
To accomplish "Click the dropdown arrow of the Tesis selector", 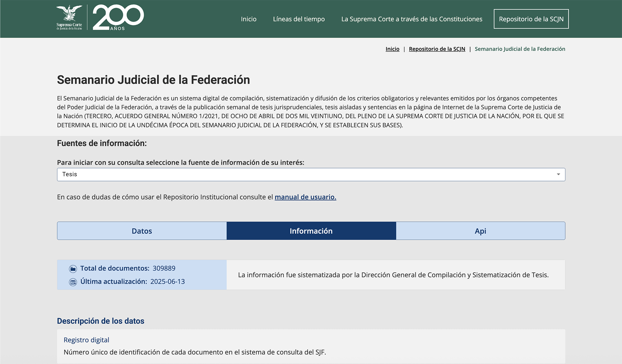I will pos(558,175).
